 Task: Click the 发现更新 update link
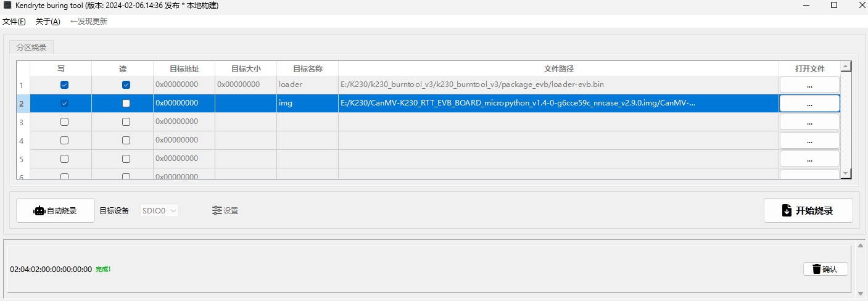(x=89, y=22)
